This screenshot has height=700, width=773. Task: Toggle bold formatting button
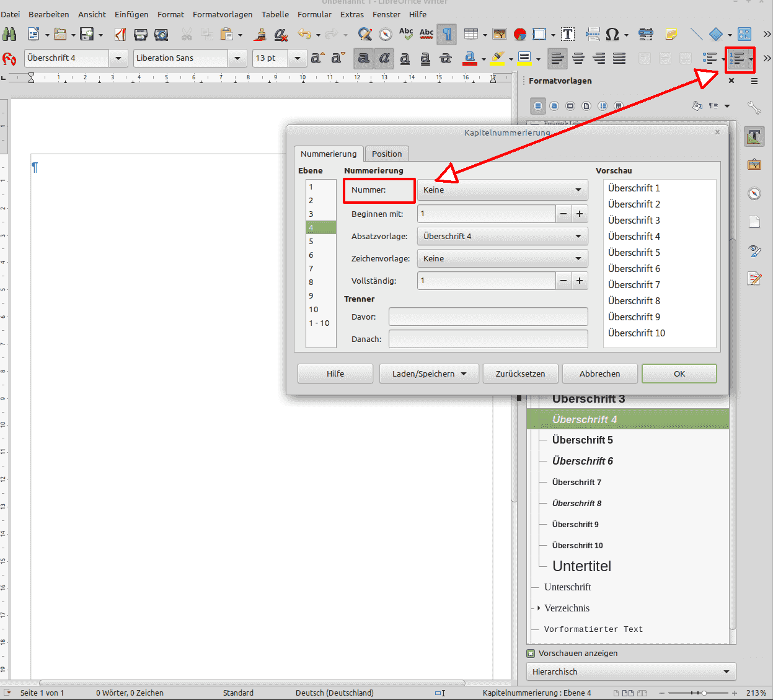coord(364,58)
